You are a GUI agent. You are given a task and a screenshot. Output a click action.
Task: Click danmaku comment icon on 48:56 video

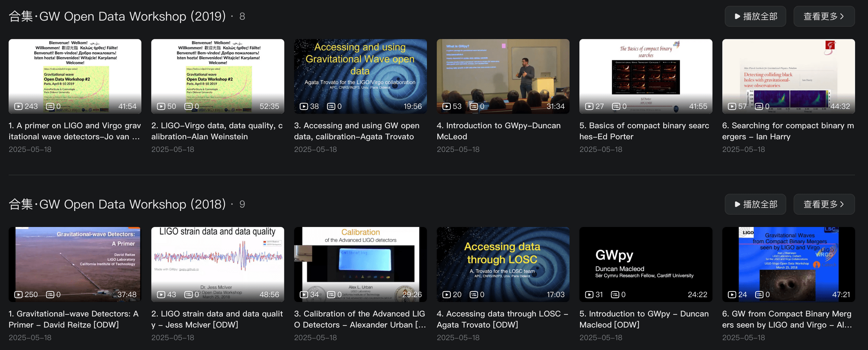(x=189, y=295)
